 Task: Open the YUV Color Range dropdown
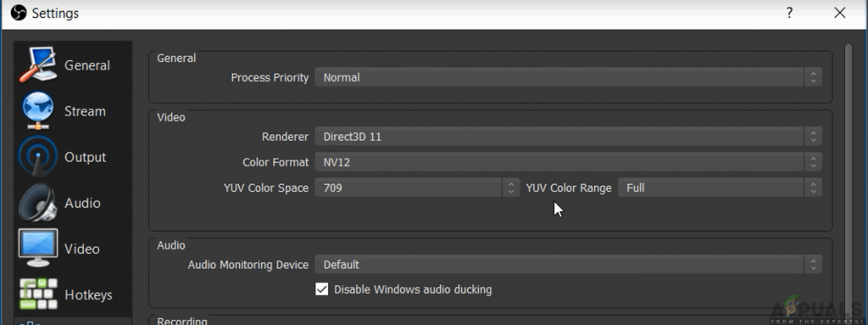click(720, 188)
